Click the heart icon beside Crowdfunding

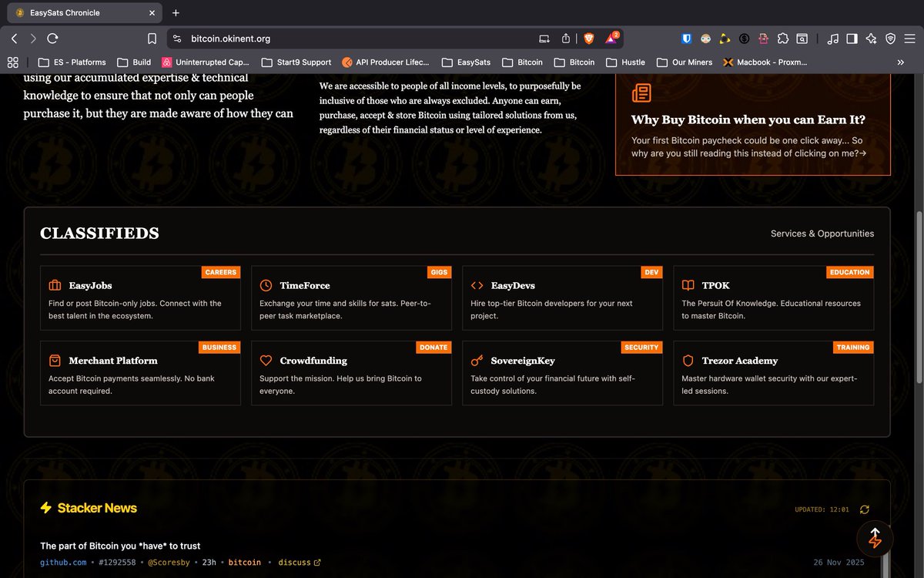tap(266, 361)
